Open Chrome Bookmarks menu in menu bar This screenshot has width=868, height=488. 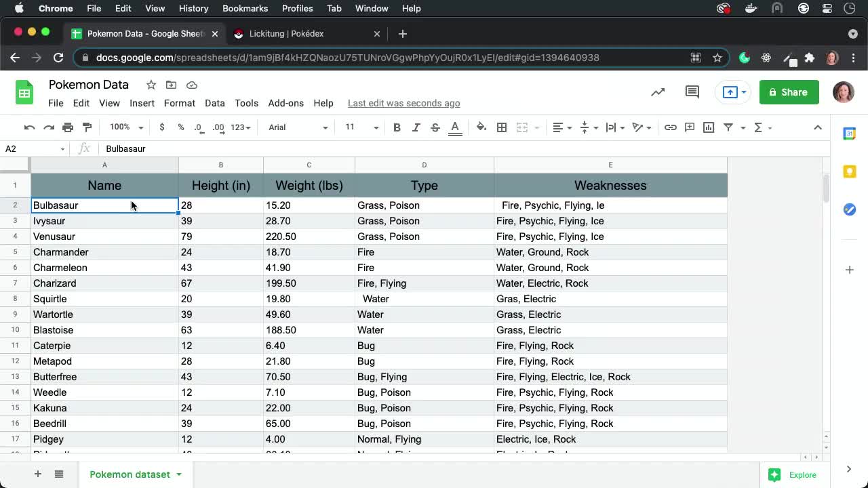click(245, 8)
